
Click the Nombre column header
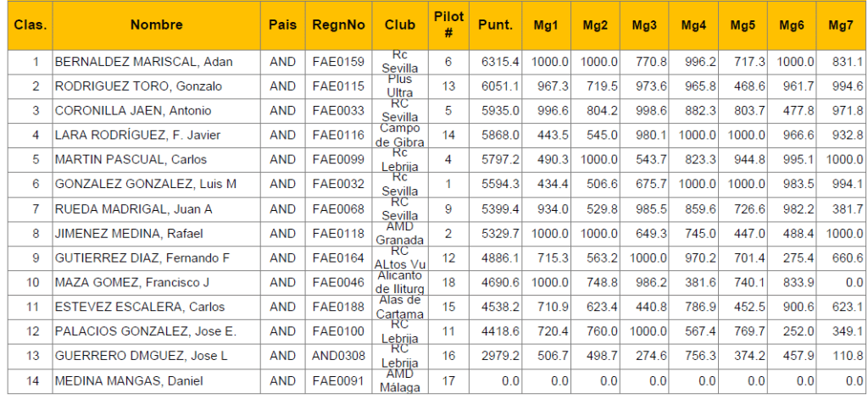coord(156,25)
